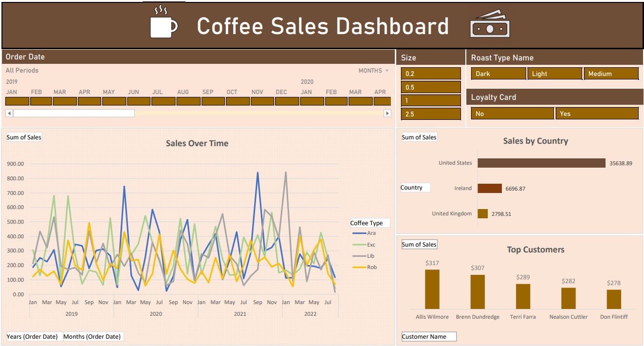This screenshot has width=644, height=346.
Task: Click the Years (Order Date) field button
Action: click(32, 336)
